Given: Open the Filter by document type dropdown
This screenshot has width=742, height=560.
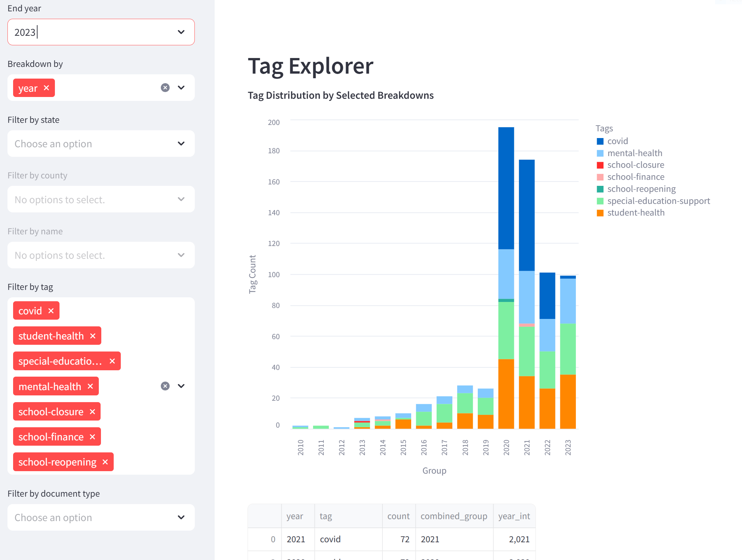Looking at the screenshot, I should pos(181,518).
